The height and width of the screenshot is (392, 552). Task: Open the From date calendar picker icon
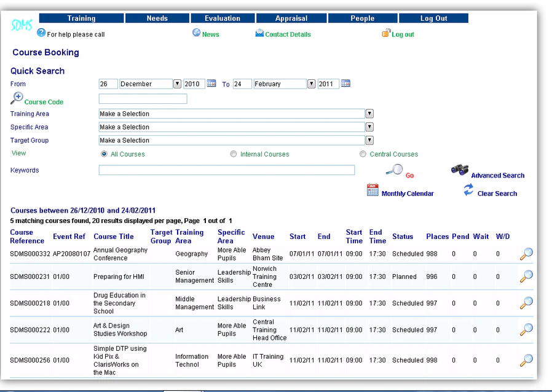(211, 84)
